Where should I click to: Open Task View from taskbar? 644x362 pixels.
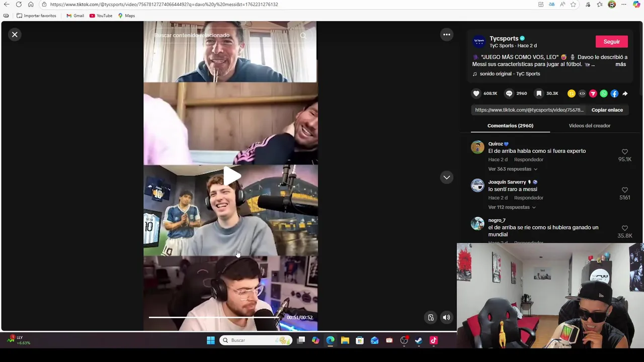click(301, 340)
